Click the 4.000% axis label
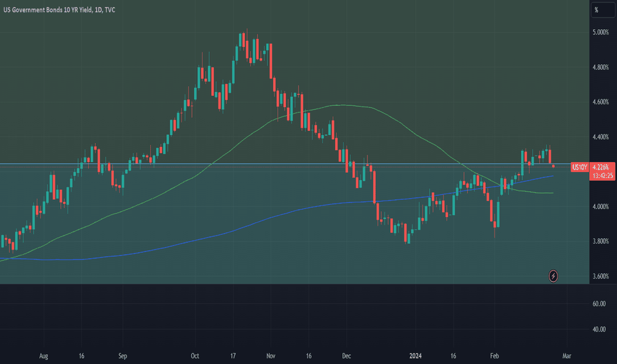Screen dimensions: 617x364 coord(600,206)
